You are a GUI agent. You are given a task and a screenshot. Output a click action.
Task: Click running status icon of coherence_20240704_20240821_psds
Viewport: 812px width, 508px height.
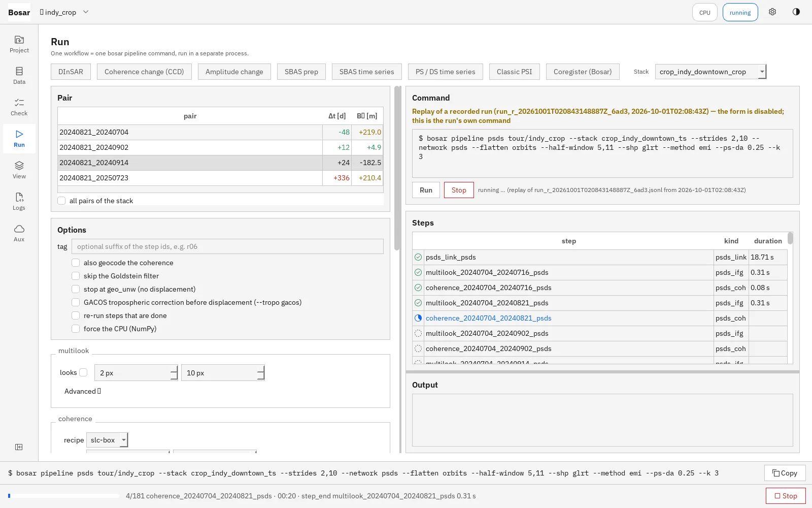[418, 318]
